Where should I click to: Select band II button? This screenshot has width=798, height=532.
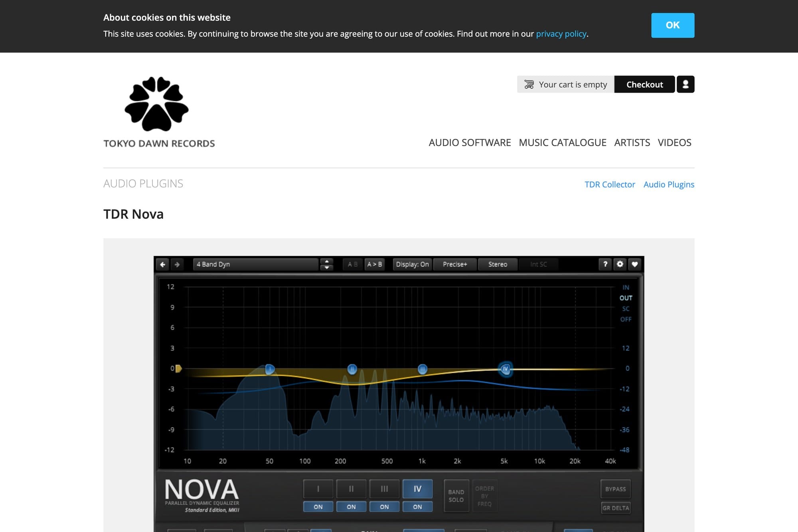351,489
